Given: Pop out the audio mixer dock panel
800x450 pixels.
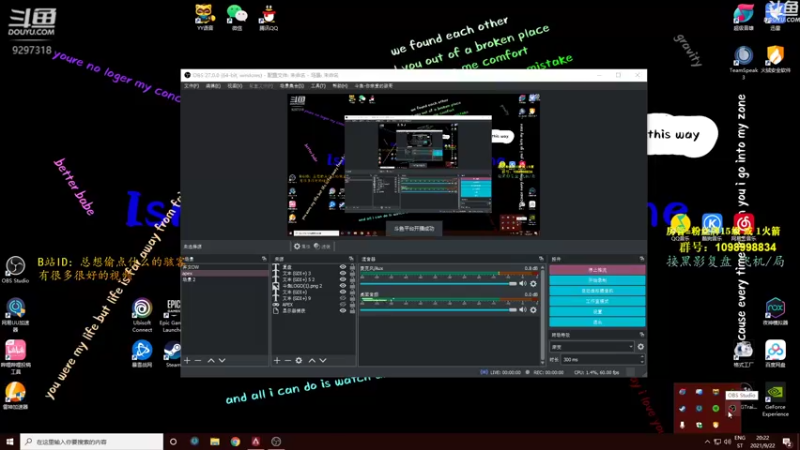Looking at the screenshot, I should tap(541, 259).
